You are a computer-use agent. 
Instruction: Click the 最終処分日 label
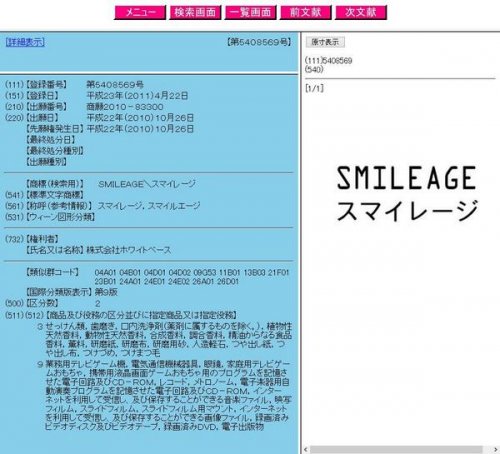click(x=50, y=140)
